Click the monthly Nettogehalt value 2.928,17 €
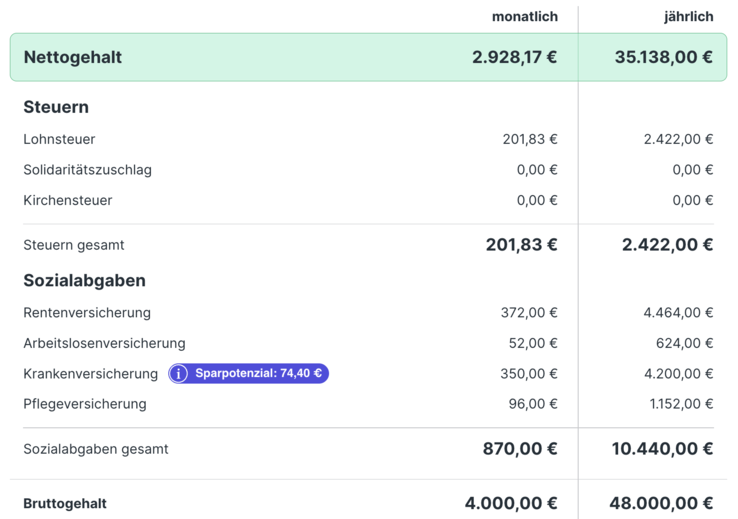738x519 pixels. 514,57
